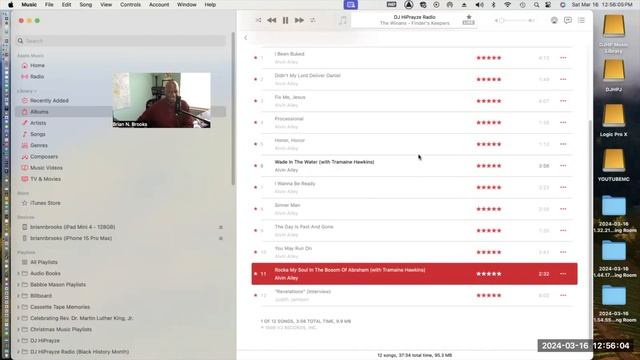
Task: Expand the DJ HiPrayze folder
Action: [18, 341]
